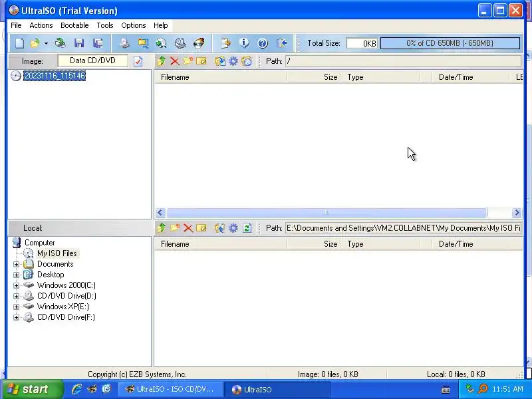Click the Save As toolbar icon
Screen dimensions: 532x399
[98, 43]
